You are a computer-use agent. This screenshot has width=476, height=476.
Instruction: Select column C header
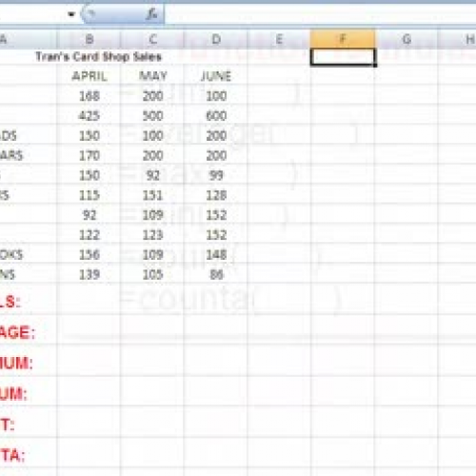click(x=152, y=39)
